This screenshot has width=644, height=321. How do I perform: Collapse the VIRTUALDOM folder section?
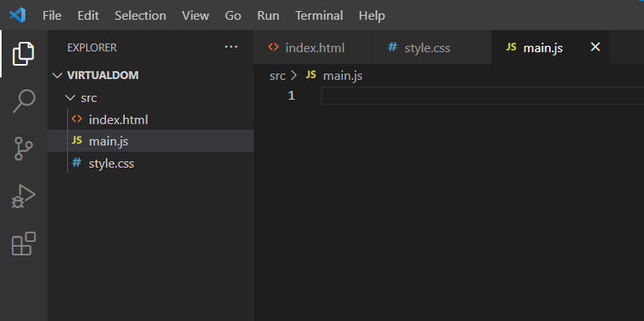pyautogui.click(x=56, y=75)
